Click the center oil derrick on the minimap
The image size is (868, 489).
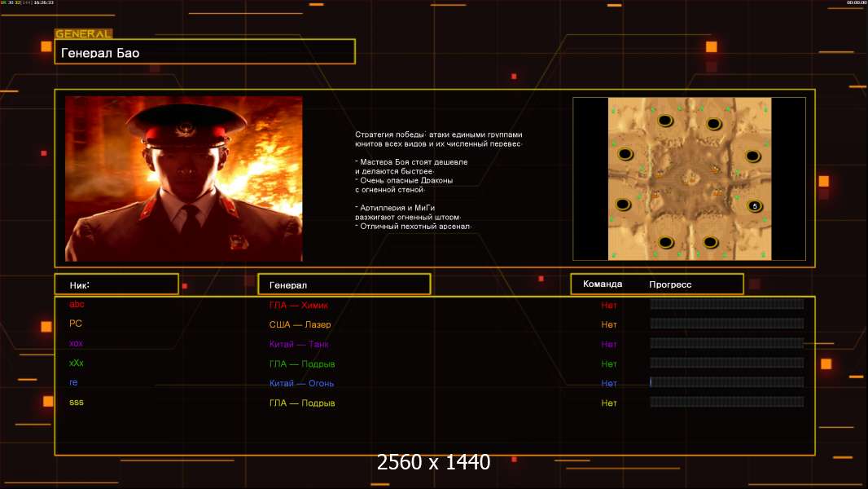tap(689, 177)
